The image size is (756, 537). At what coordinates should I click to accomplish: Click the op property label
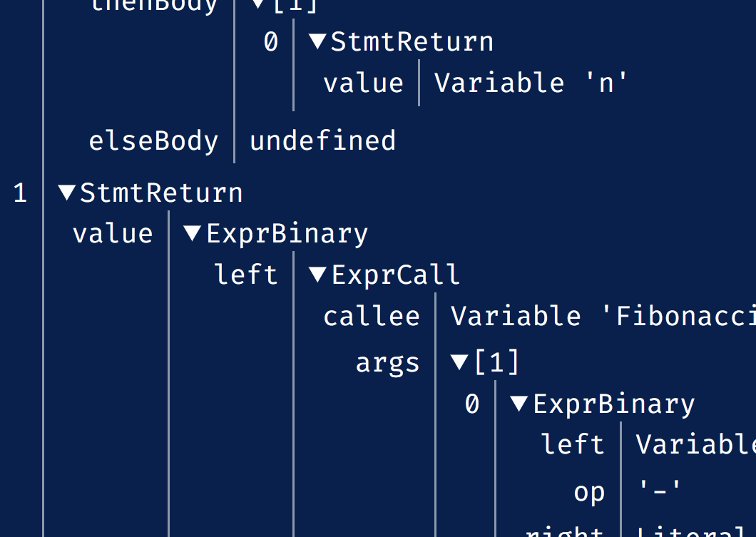pyautogui.click(x=588, y=493)
